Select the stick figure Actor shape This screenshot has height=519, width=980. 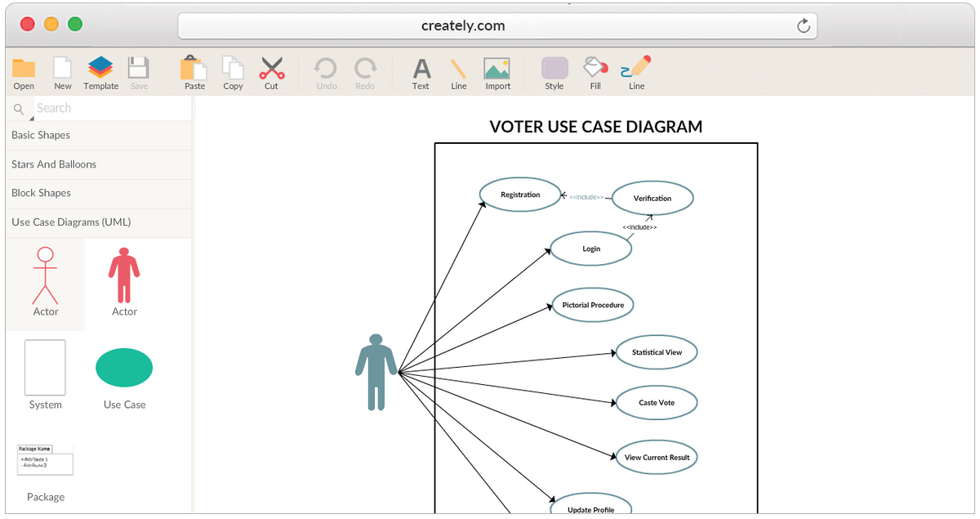[46, 275]
